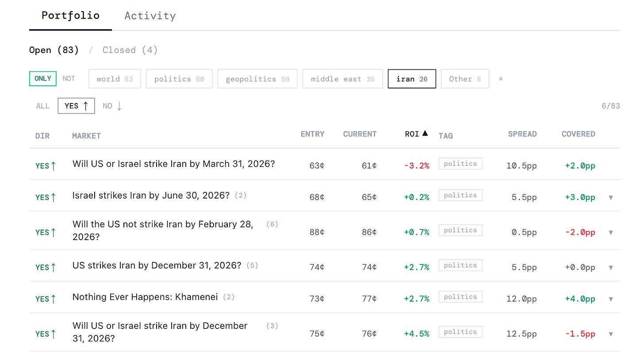Toggle the middle east 35 tag filter
Viewport: 644px width, 360px height.
point(343,79)
